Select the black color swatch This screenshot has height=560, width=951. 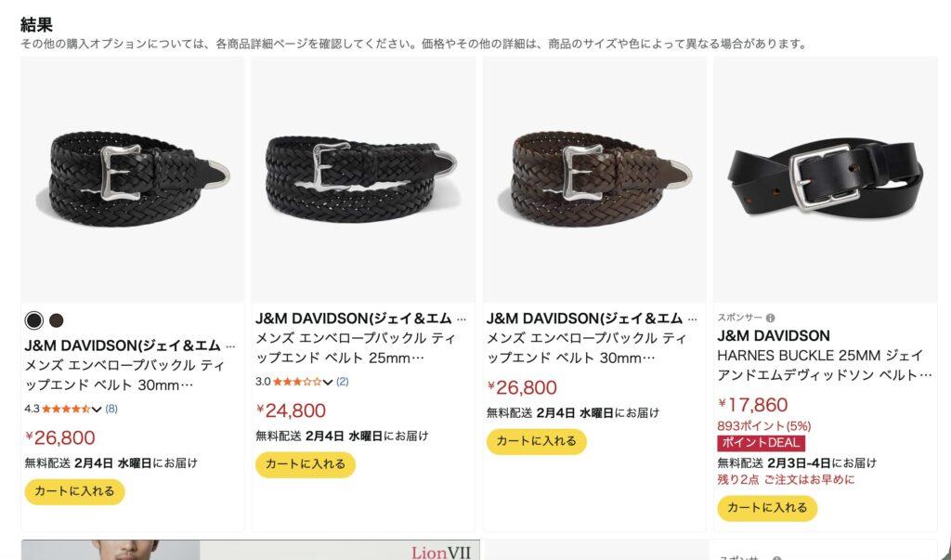coord(34,320)
